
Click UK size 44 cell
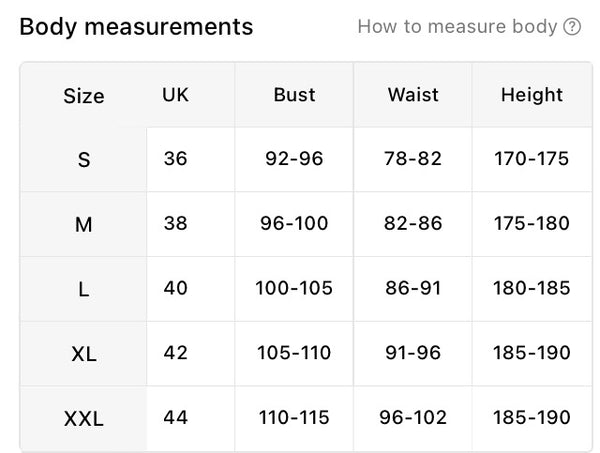coord(175,417)
